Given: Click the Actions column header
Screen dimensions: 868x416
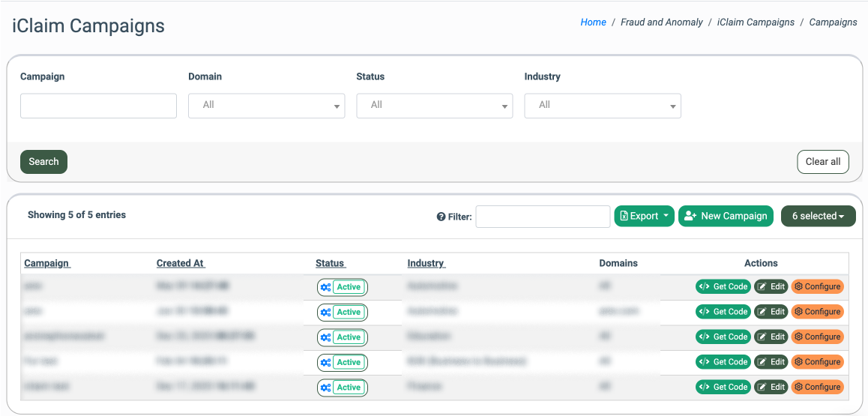Looking at the screenshot, I should coord(761,263).
